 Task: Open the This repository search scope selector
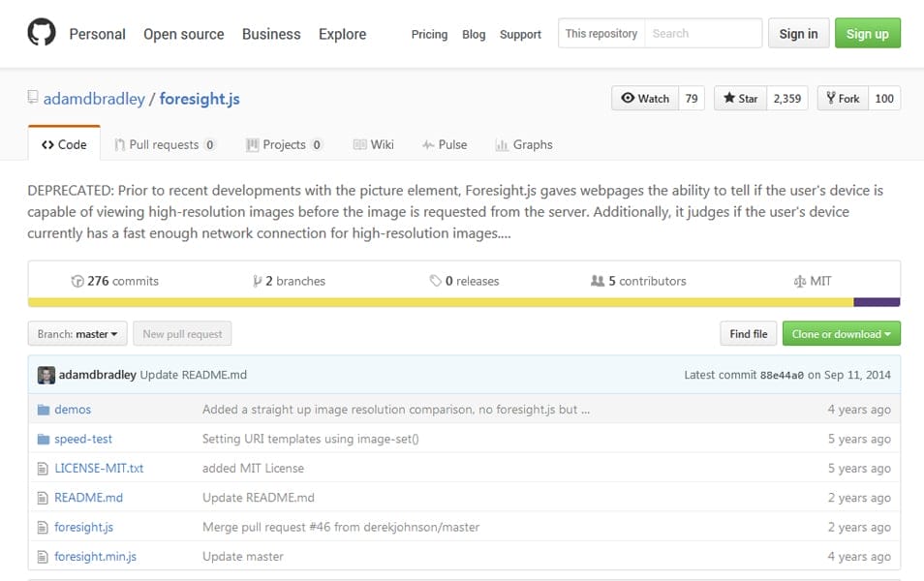pyautogui.click(x=601, y=32)
